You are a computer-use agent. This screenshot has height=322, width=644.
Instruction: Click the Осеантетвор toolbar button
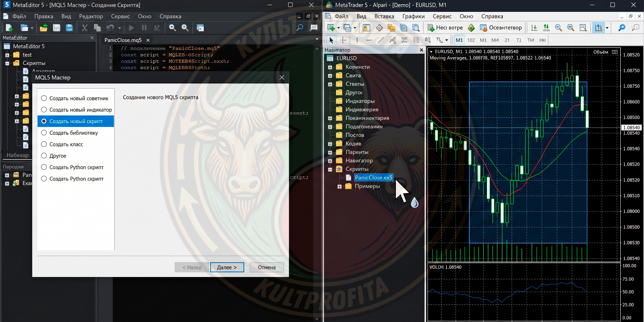pos(501,28)
